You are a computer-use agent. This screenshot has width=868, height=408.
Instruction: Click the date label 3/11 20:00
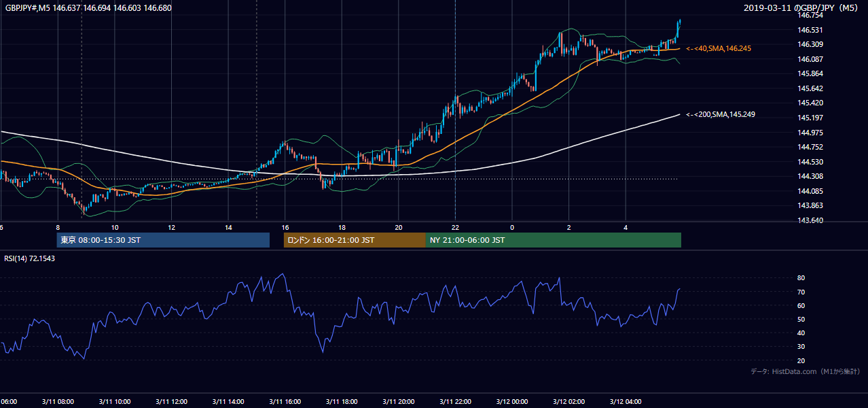pyautogui.click(x=398, y=402)
